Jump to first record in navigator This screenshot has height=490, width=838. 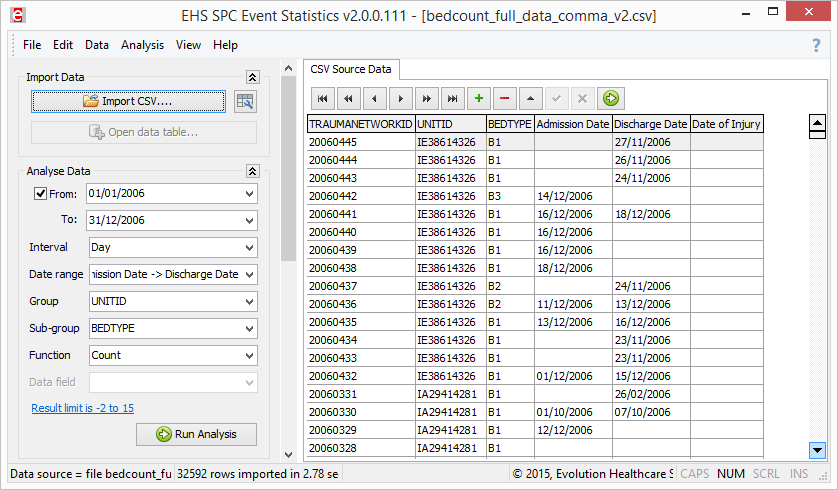tap(322, 98)
